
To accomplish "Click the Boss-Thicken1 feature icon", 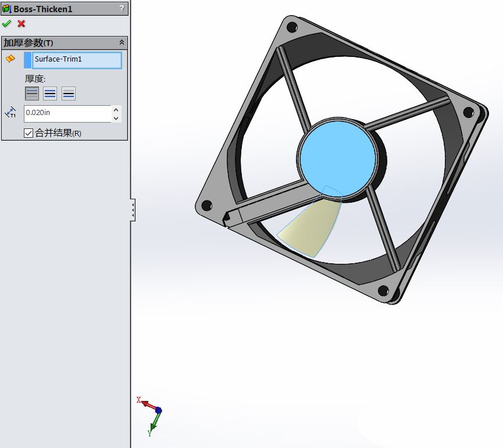I will [7, 9].
